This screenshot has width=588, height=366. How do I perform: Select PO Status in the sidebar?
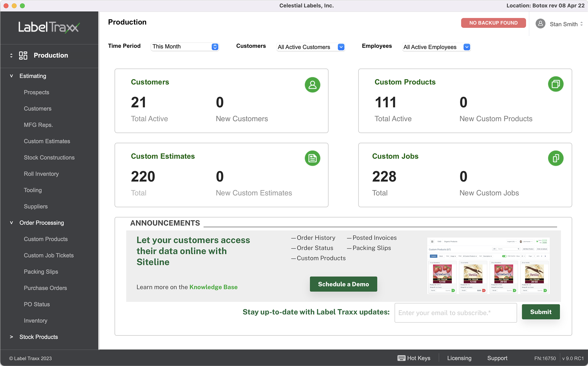[37, 304]
